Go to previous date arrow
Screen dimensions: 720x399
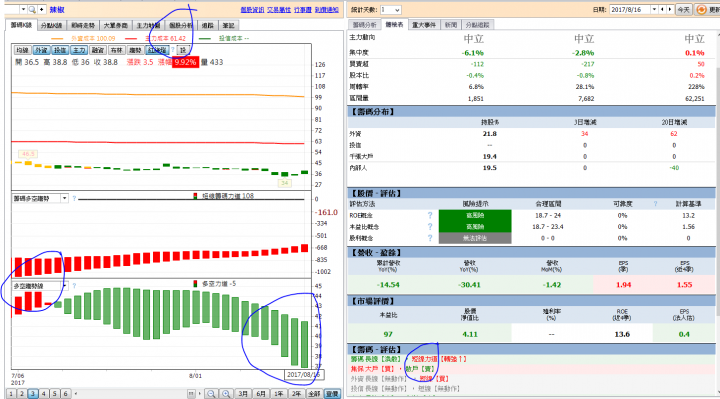click(662, 10)
